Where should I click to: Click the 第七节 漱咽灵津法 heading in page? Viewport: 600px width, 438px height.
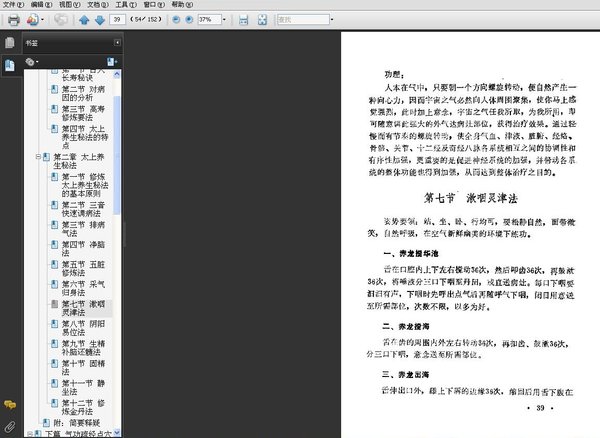click(471, 198)
